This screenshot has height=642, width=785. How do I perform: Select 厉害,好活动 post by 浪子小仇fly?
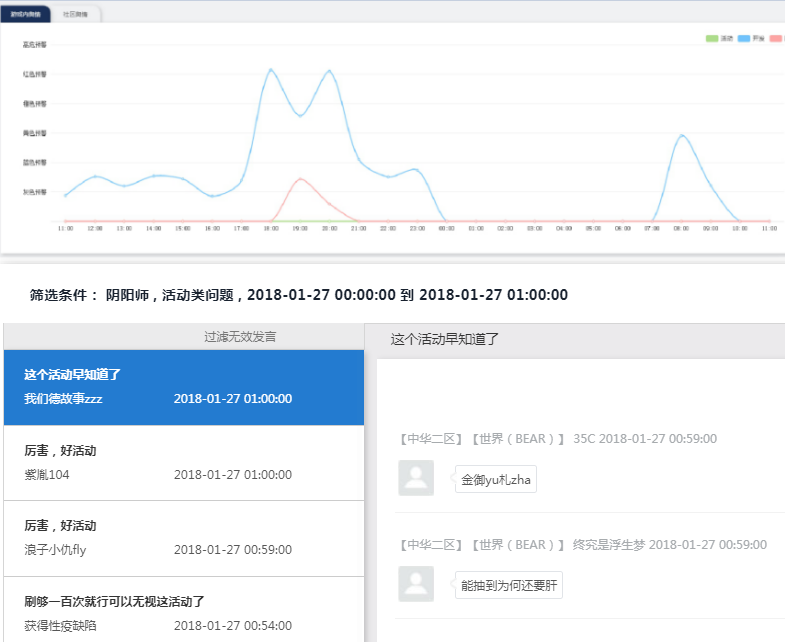coord(184,538)
